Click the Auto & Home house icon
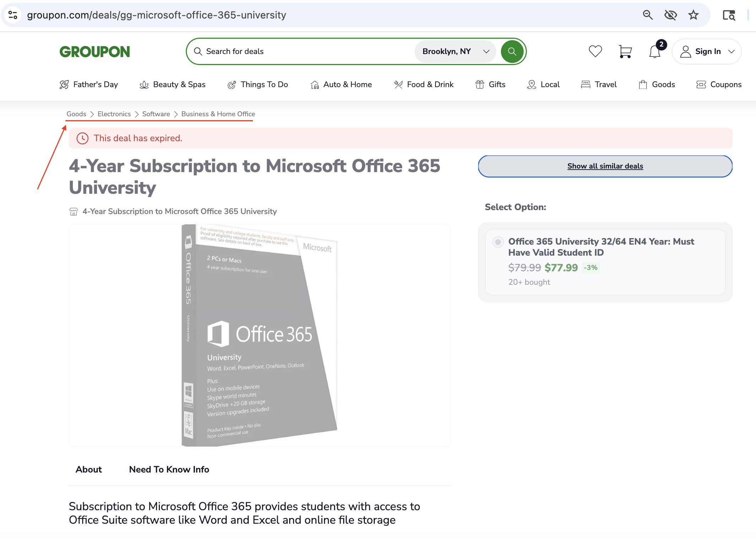The image size is (756, 539). [314, 85]
